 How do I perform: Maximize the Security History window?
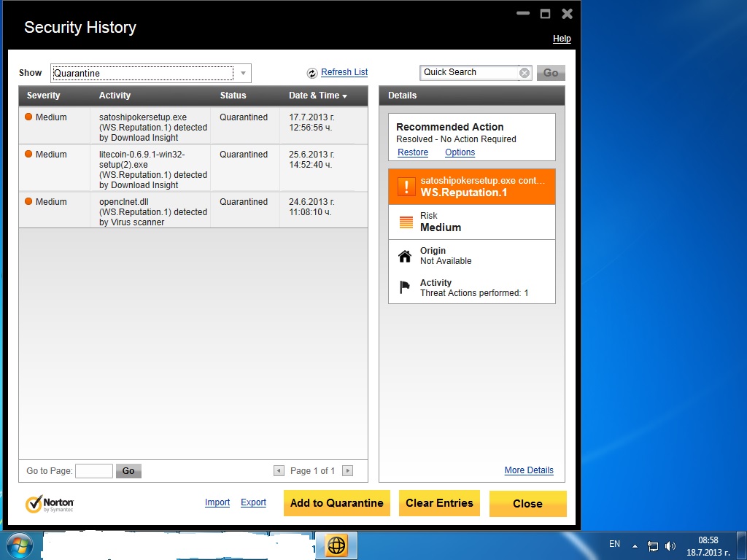pos(545,13)
